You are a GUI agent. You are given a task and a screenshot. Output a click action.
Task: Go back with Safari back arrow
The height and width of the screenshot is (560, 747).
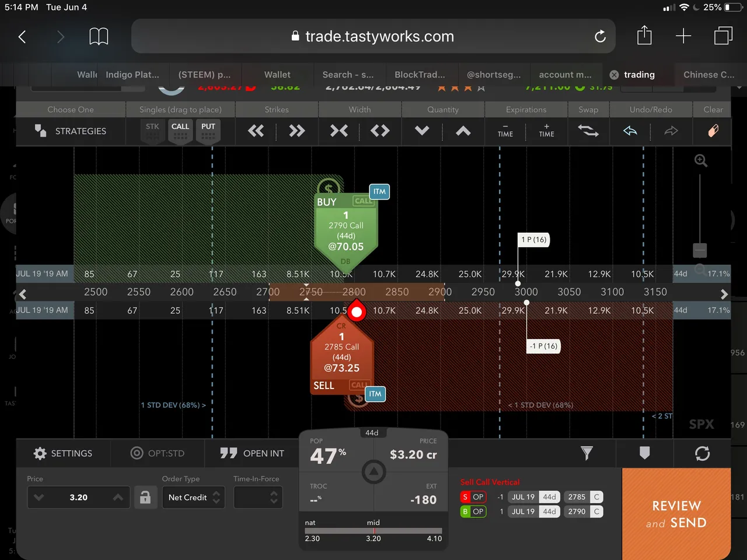[x=22, y=37]
